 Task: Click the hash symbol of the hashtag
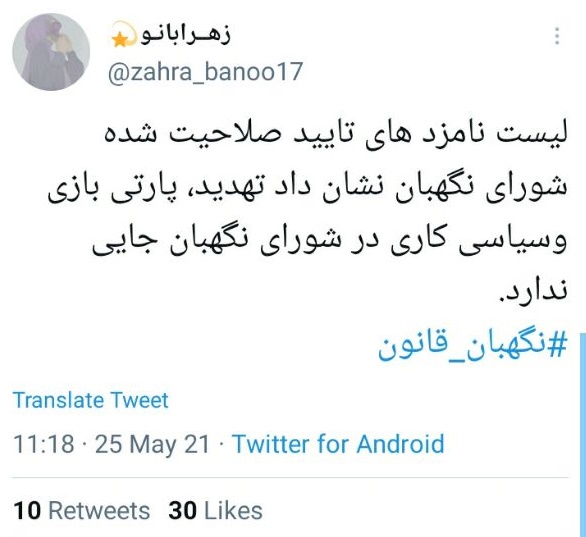pyautogui.click(x=559, y=346)
